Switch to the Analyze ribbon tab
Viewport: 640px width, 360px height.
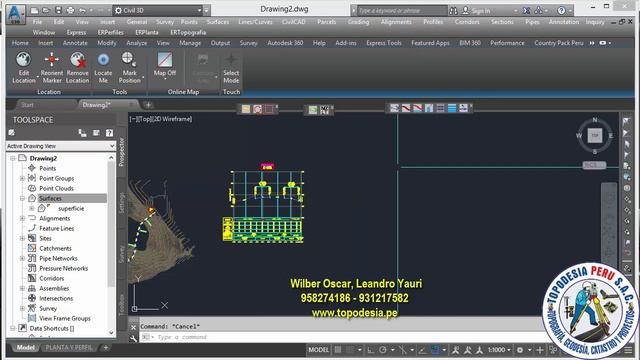coord(136,43)
